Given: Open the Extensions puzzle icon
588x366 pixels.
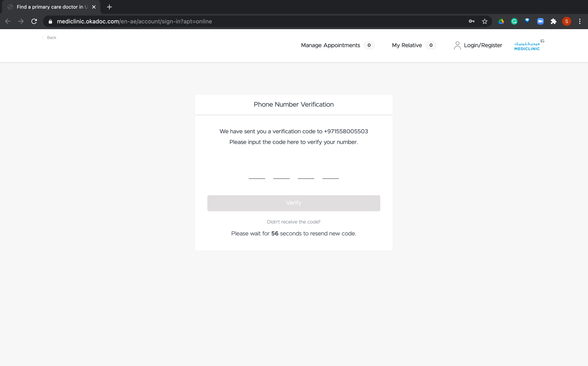Looking at the screenshot, I should pos(553,21).
